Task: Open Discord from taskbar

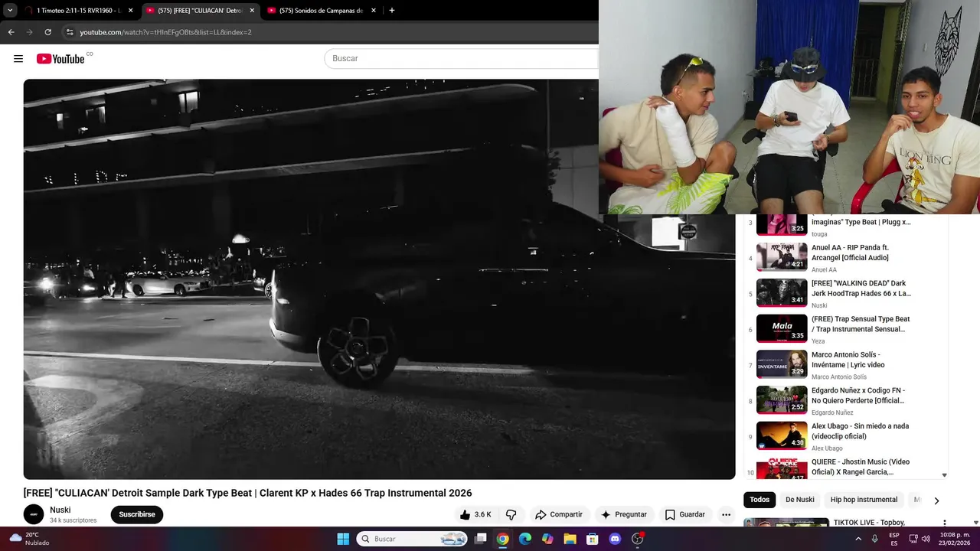Action: tap(615, 539)
